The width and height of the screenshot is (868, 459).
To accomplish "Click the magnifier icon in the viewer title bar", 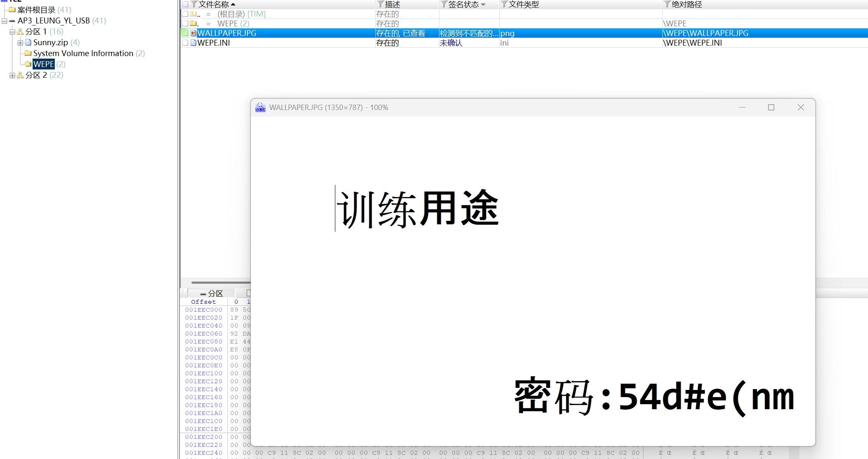I will click(x=260, y=107).
